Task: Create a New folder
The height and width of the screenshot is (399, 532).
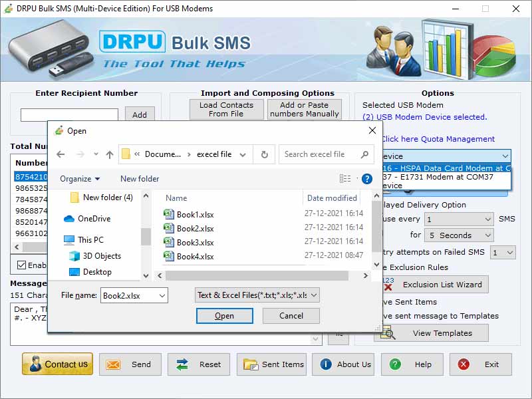Action: pos(140,179)
